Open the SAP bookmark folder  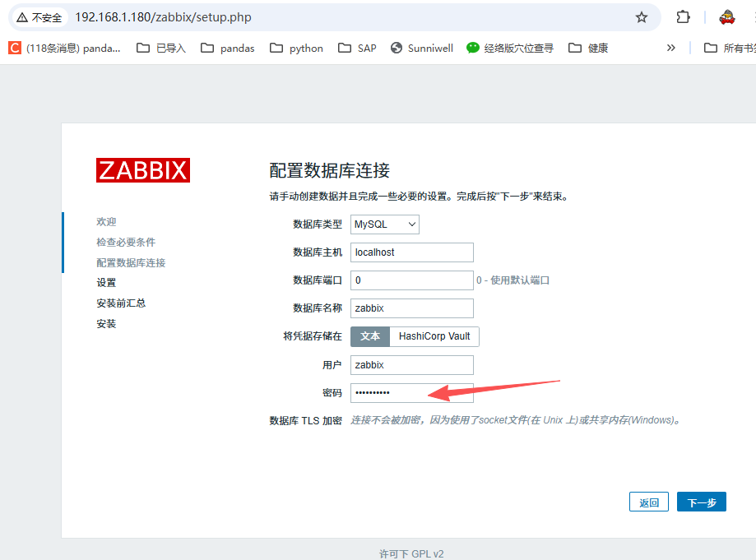357,49
